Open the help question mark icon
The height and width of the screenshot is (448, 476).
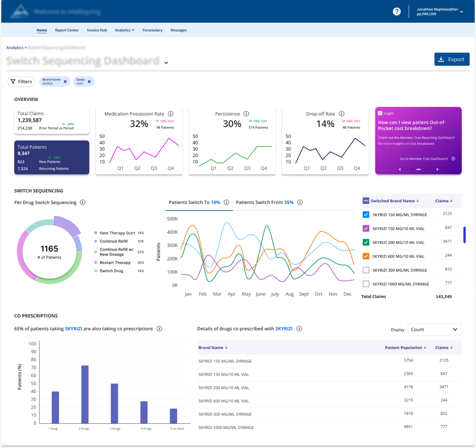tap(397, 12)
